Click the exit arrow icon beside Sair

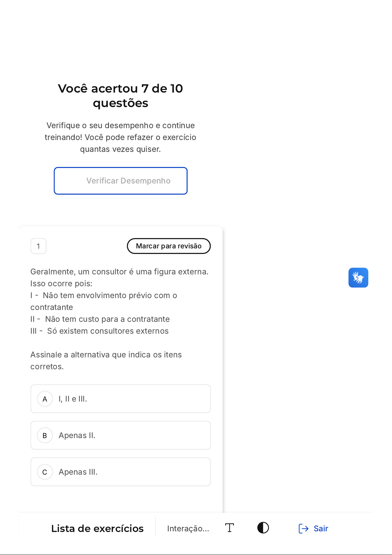[x=303, y=528]
